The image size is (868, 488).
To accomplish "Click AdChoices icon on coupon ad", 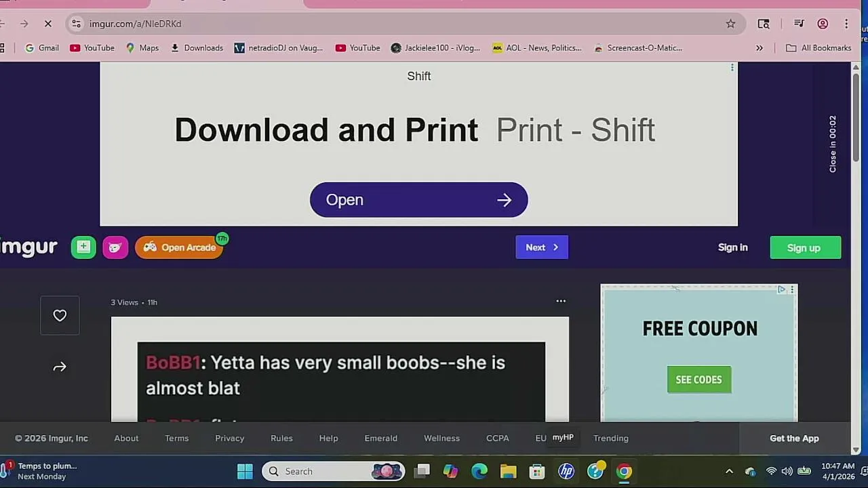I will click(x=781, y=289).
